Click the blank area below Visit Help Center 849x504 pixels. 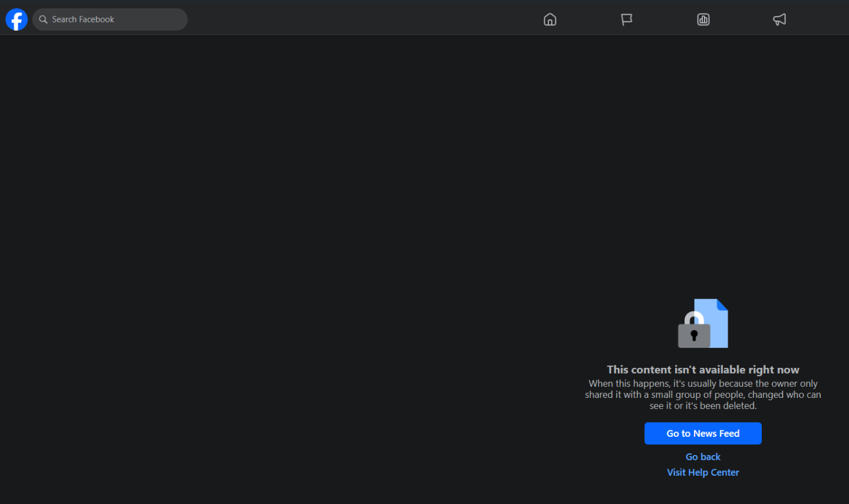pyautogui.click(x=703, y=492)
